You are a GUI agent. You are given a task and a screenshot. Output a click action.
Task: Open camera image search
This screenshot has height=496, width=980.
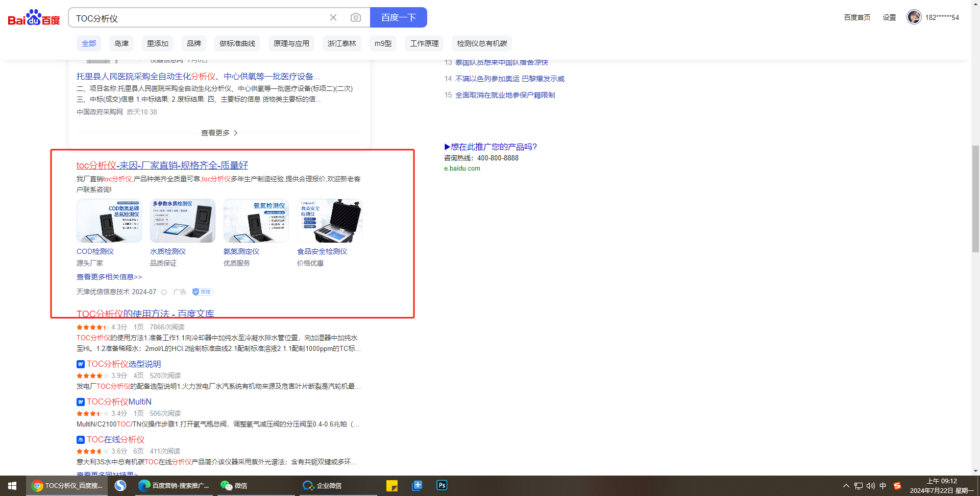(356, 17)
